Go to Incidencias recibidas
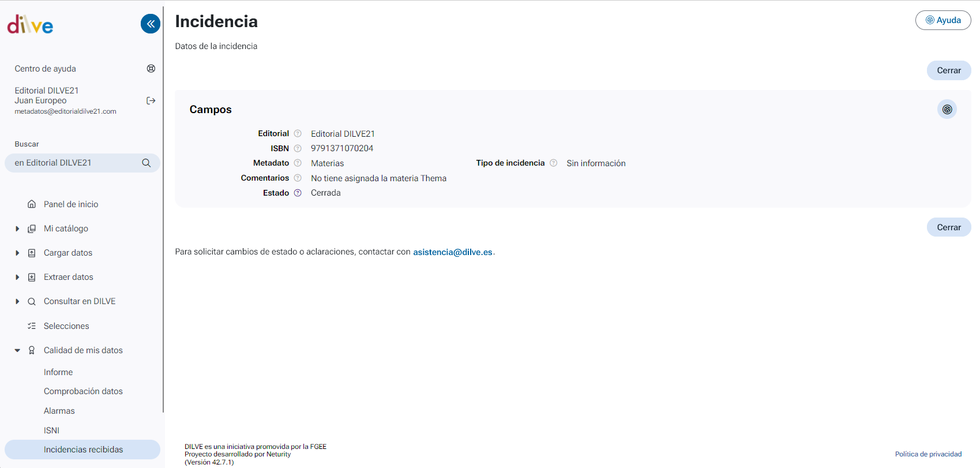 [83, 450]
